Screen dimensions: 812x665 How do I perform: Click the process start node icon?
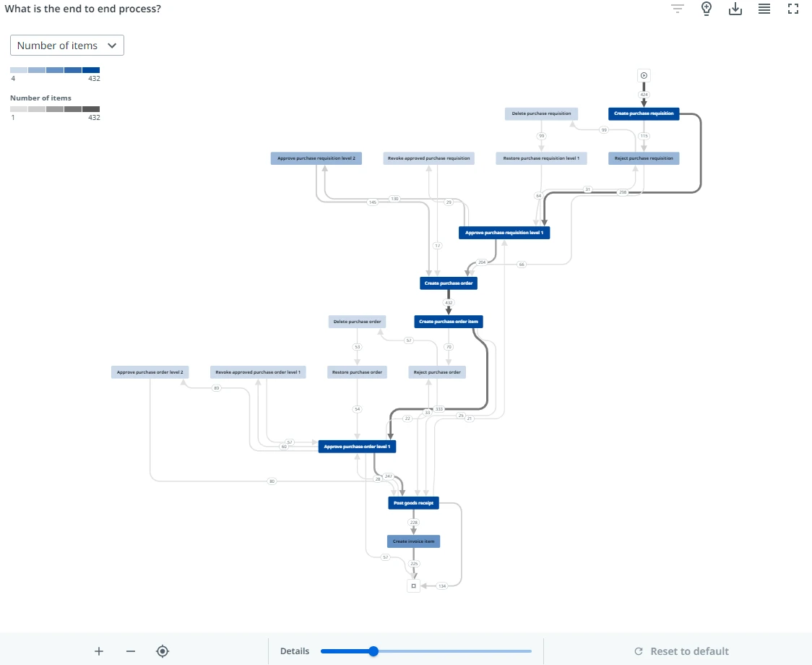(644, 76)
